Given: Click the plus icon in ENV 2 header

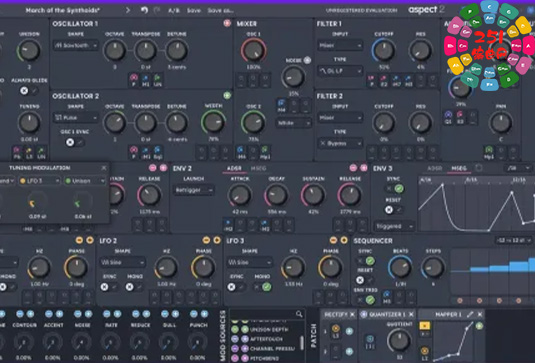Looking at the screenshot, I should pos(364,168).
